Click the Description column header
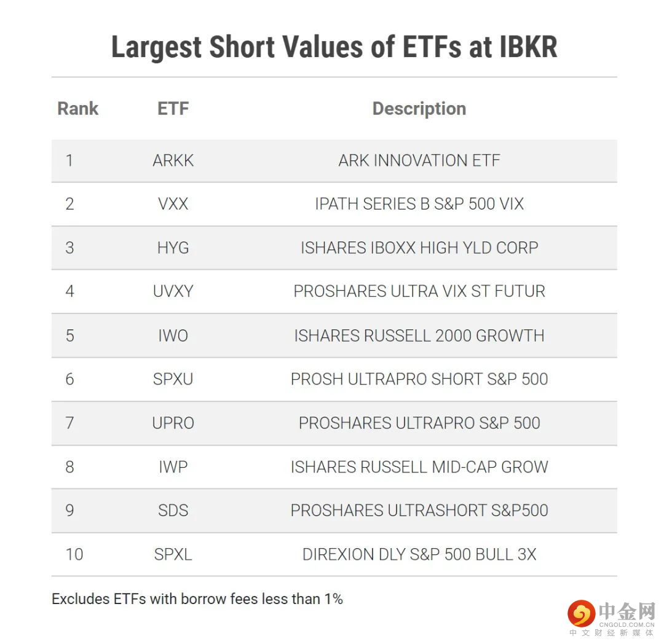The image size is (664, 644). pyautogui.click(x=419, y=109)
